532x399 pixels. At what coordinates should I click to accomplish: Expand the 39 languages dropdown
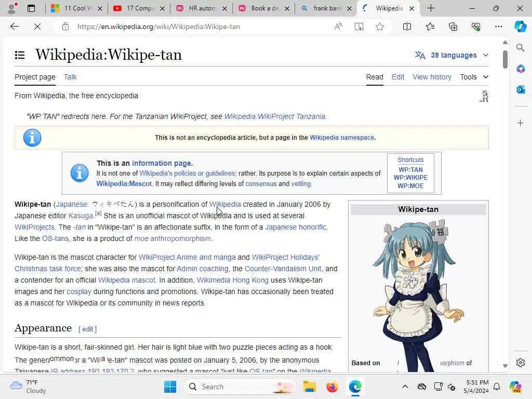tap(451, 55)
